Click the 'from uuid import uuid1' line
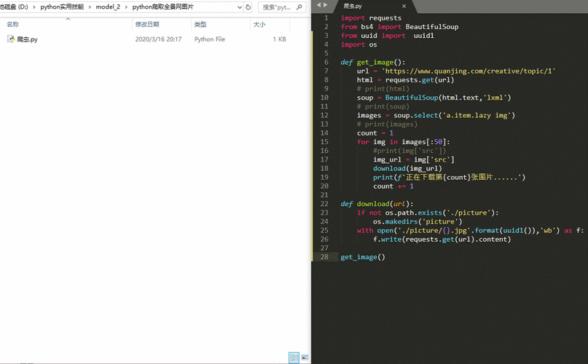The height and width of the screenshot is (364, 588). pos(388,36)
